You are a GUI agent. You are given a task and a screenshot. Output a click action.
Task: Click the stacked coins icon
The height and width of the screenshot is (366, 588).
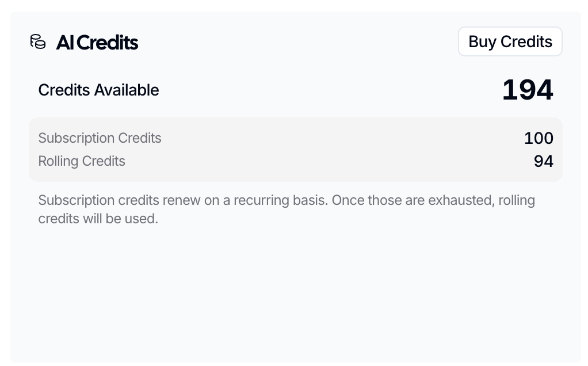click(x=38, y=42)
